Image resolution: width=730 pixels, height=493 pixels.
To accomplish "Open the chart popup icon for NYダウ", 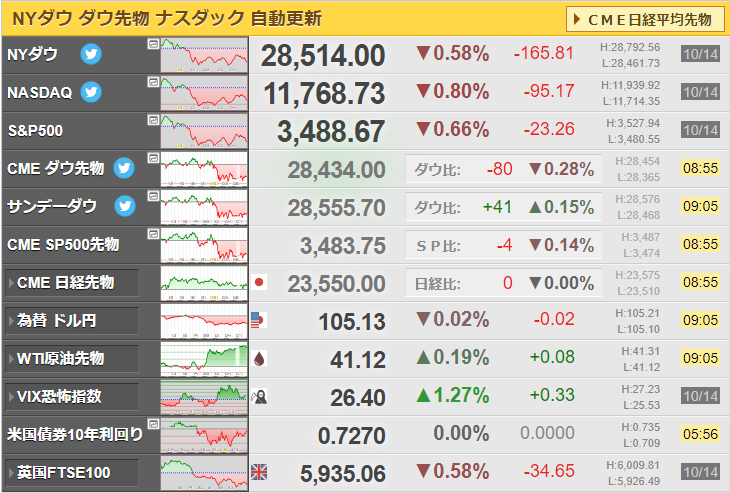I will [x=153, y=44].
